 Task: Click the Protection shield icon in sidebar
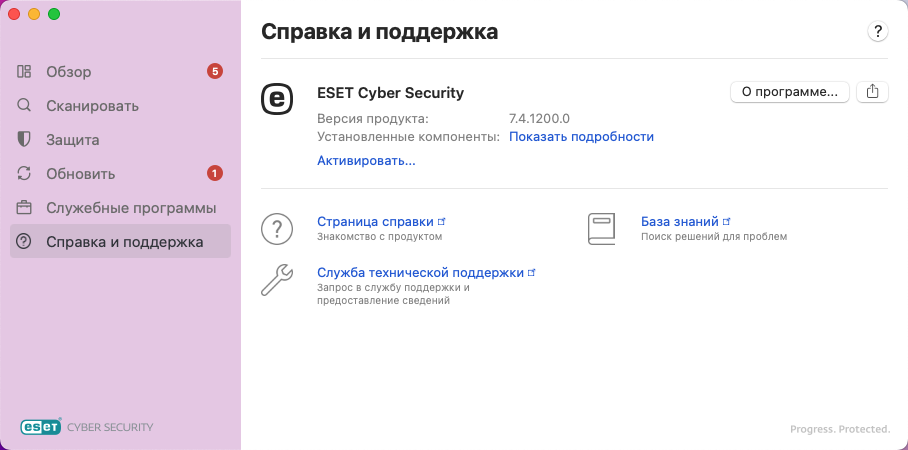[24, 140]
